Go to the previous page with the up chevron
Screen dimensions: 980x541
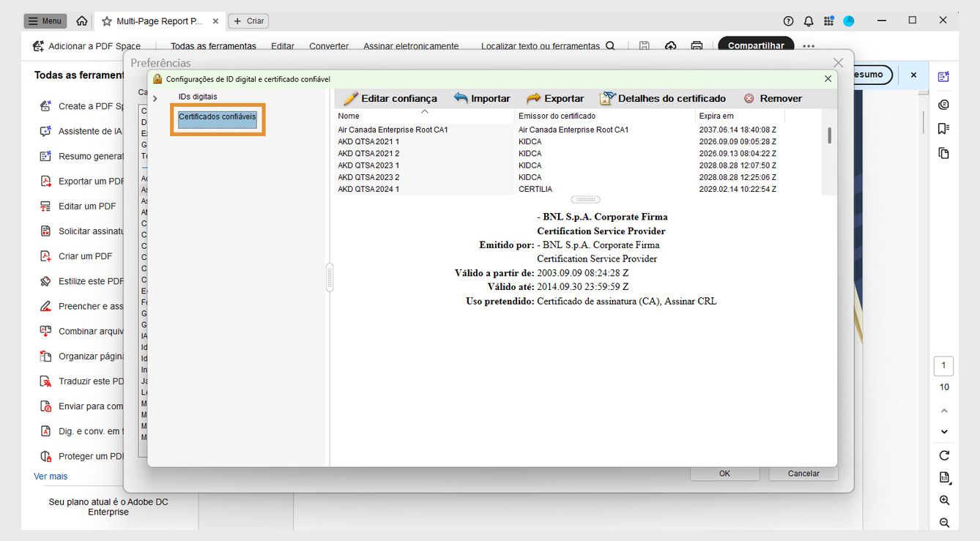tap(944, 411)
